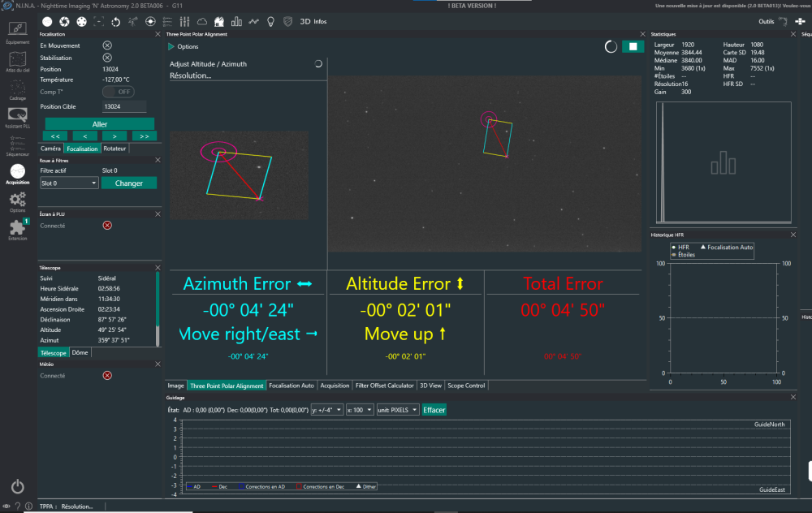Toggle the weather cloud panel icon
Viewport: 812px width, 513px height.
point(202,22)
